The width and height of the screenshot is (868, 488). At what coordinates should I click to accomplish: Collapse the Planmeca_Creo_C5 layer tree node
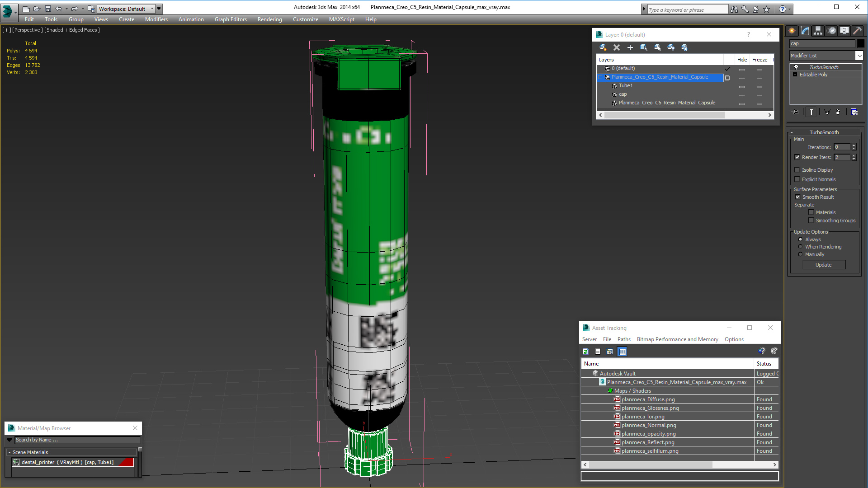click(600, 77)
